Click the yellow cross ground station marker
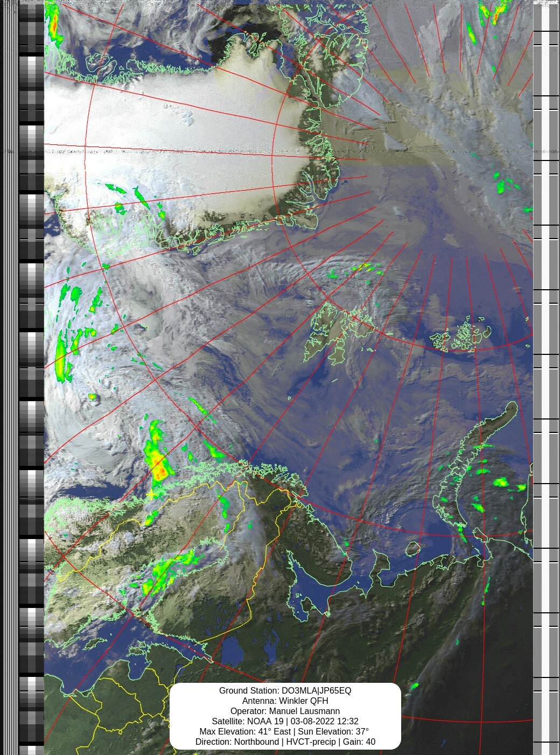The image size is (560, 755). click(152, 494)
